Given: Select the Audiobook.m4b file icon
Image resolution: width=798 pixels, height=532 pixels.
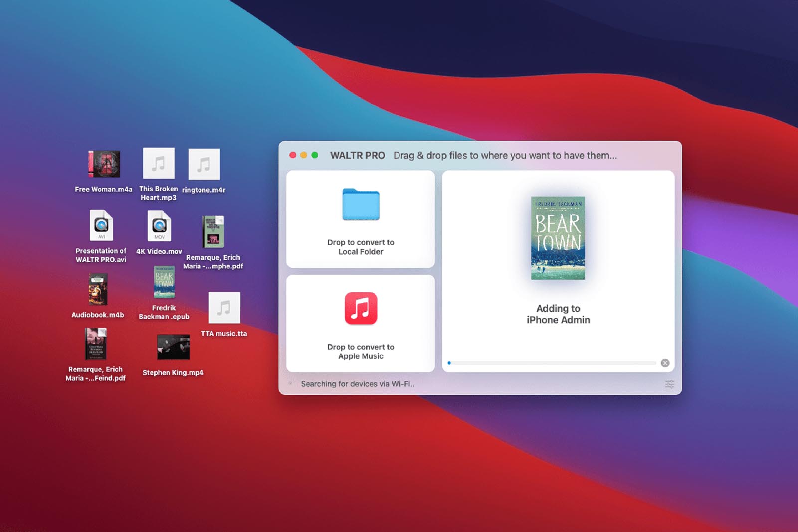Looking at the screenshot, I should [x=98, y=289].
